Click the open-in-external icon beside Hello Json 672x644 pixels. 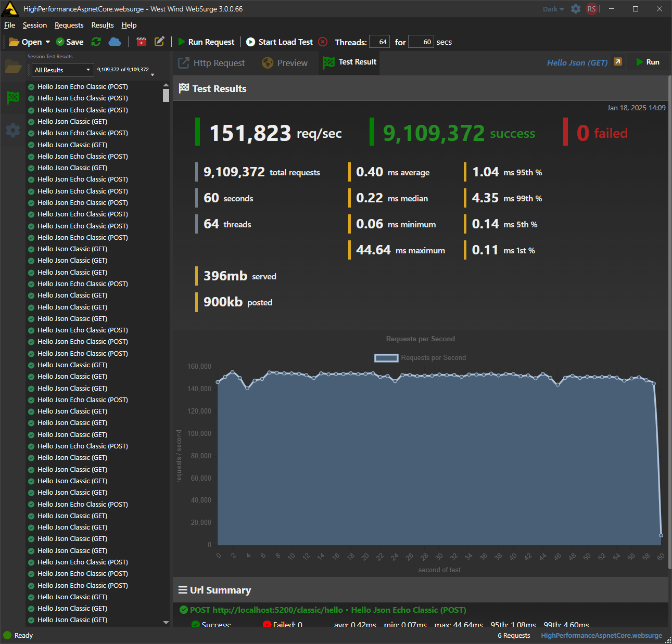click(x=618, y=61)
